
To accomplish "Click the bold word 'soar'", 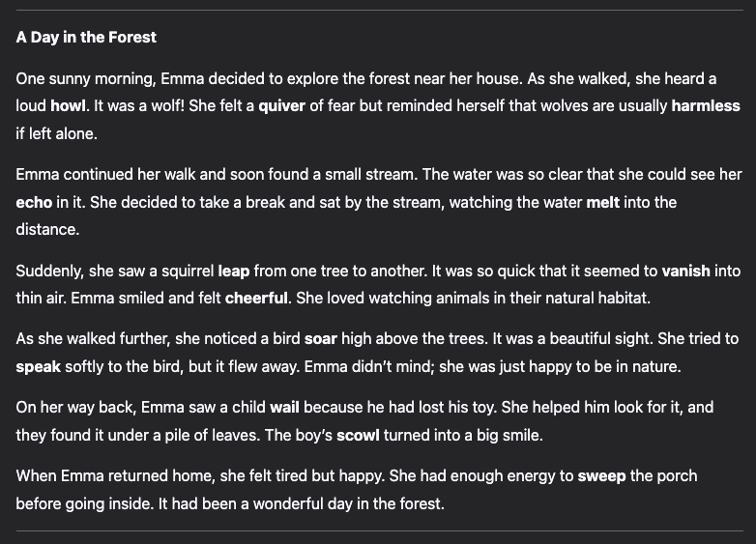I will click(x=321, y=339).
